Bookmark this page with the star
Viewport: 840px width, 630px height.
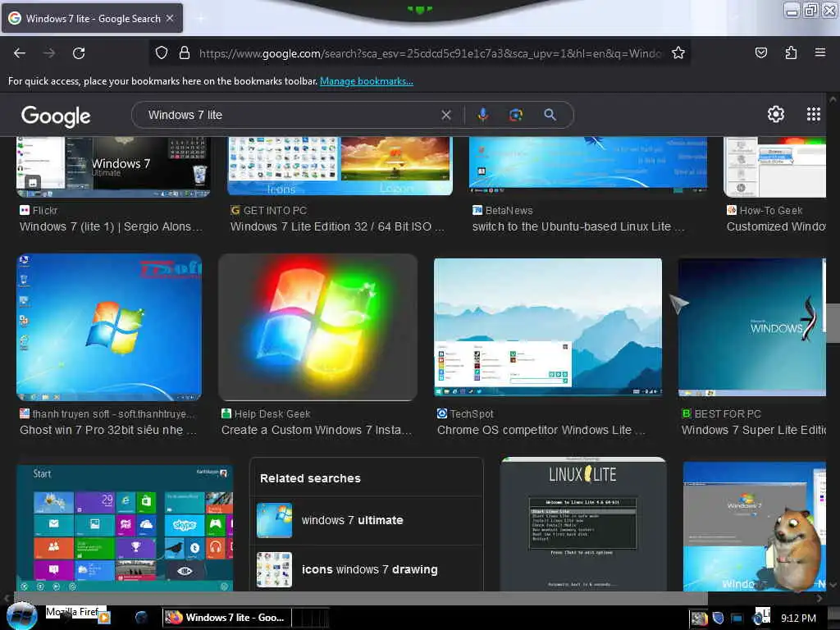678,52
